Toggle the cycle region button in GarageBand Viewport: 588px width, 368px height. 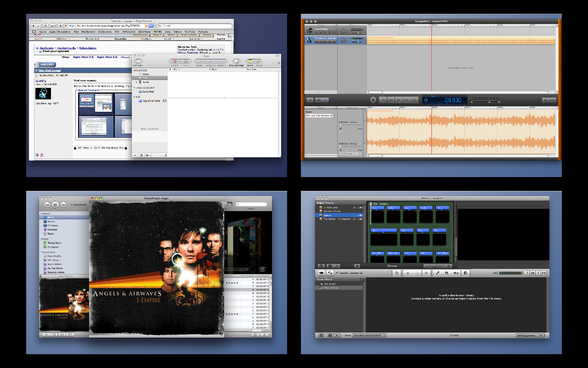tap(415, 99)
